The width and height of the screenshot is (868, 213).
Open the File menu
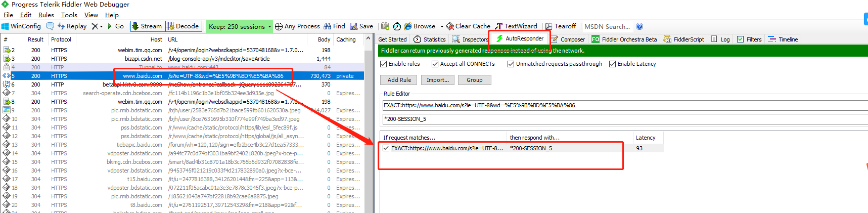pyautogui.click(x=8, y=15)
